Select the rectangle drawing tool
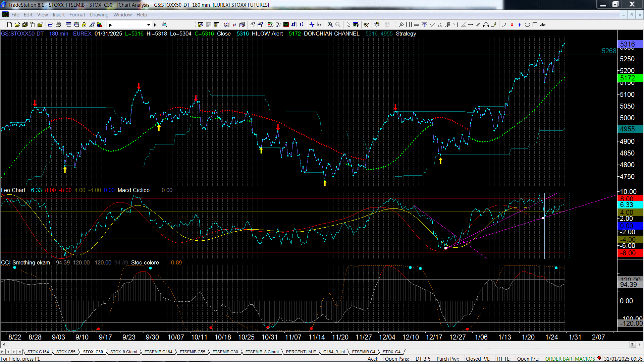This screenshot has width=644, height=362. click(535, 25)
